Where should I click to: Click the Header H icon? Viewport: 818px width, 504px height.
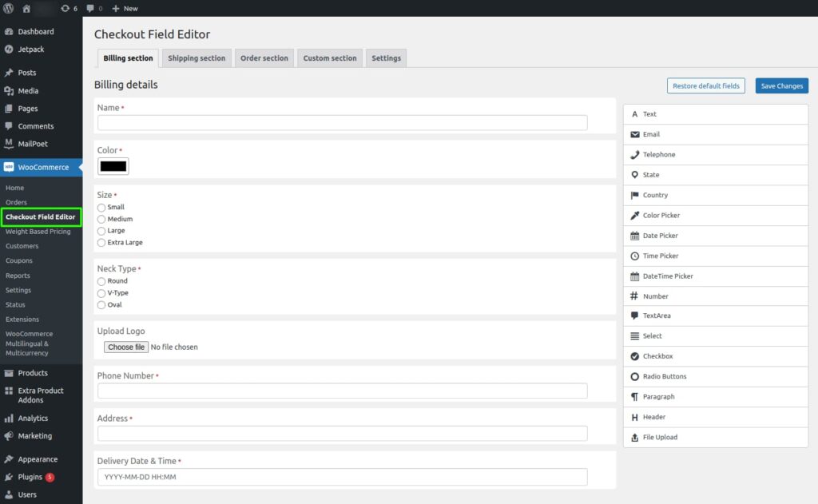tap(634, 418)
